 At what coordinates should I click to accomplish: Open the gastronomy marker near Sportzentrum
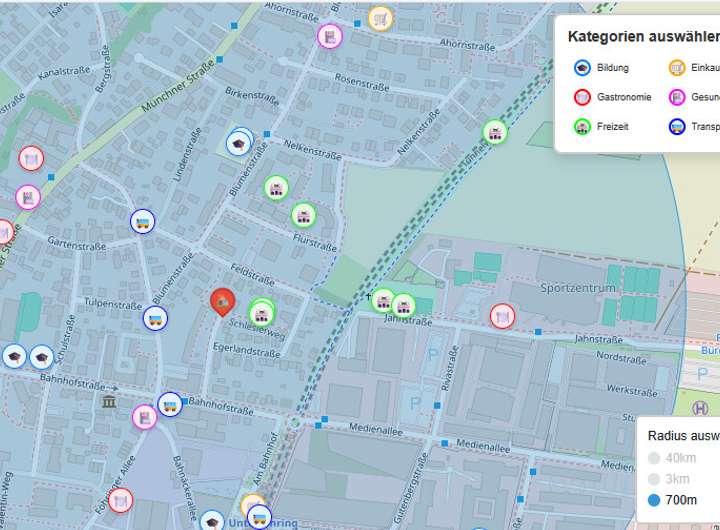(502, 316)
